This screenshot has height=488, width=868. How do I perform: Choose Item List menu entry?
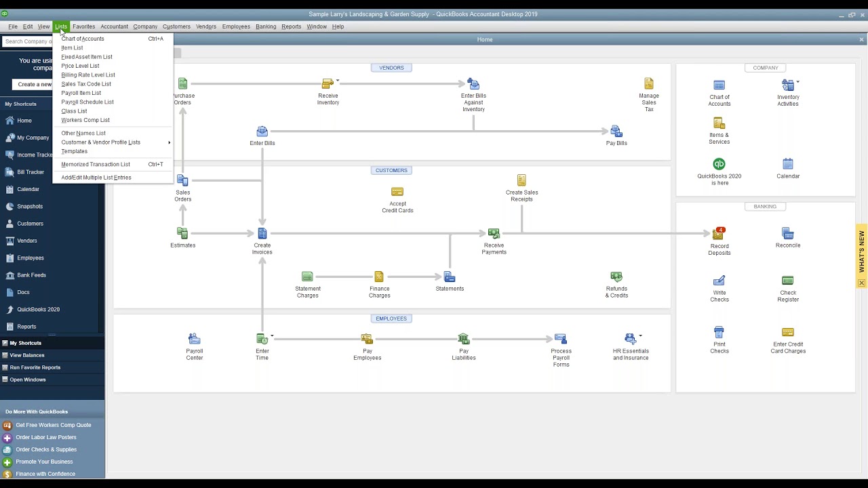[113, 48]
